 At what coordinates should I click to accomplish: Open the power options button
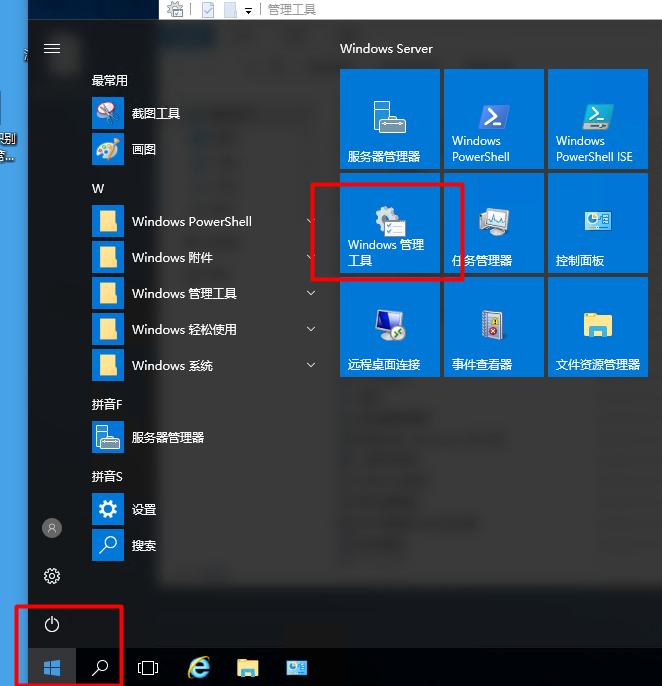(x=52, y=624)
